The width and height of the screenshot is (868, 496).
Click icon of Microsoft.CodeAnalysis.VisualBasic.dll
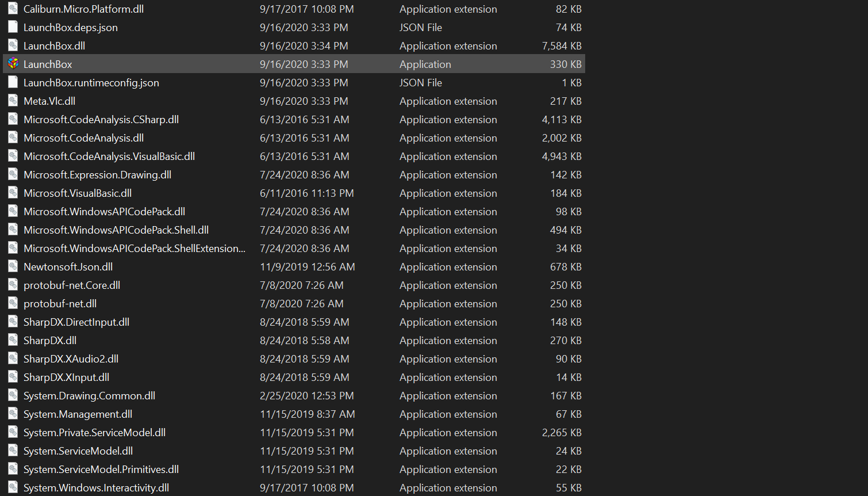(x=13, y=156)
